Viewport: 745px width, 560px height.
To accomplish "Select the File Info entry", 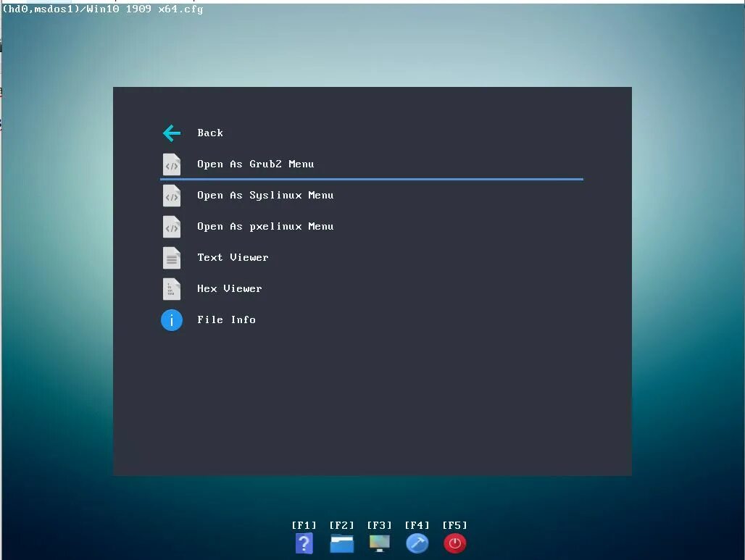I will coord(226,319).
